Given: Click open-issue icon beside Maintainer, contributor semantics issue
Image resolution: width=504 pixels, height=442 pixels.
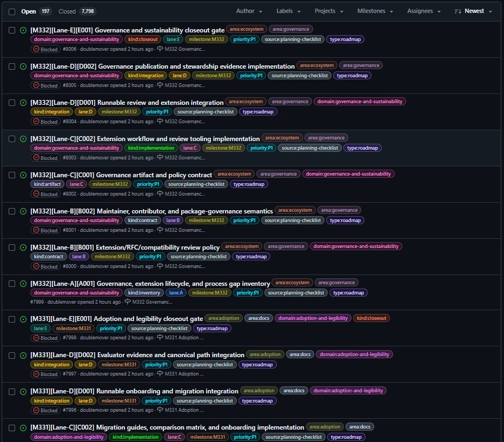Looking at the screenshot, I should [x=23, y=211].
